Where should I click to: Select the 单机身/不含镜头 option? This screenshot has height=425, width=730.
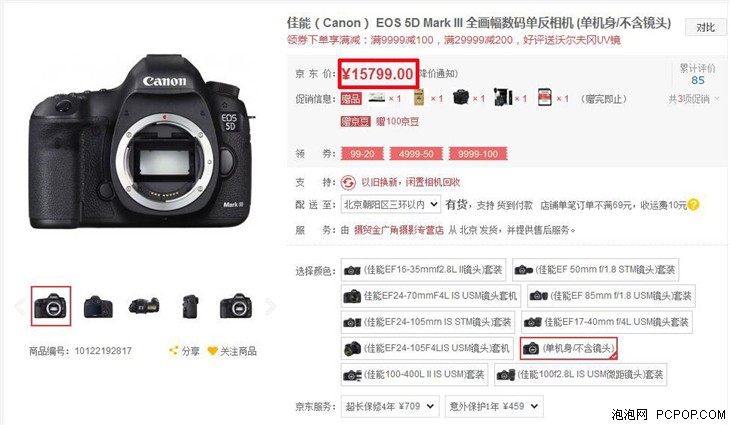(568, 348)
